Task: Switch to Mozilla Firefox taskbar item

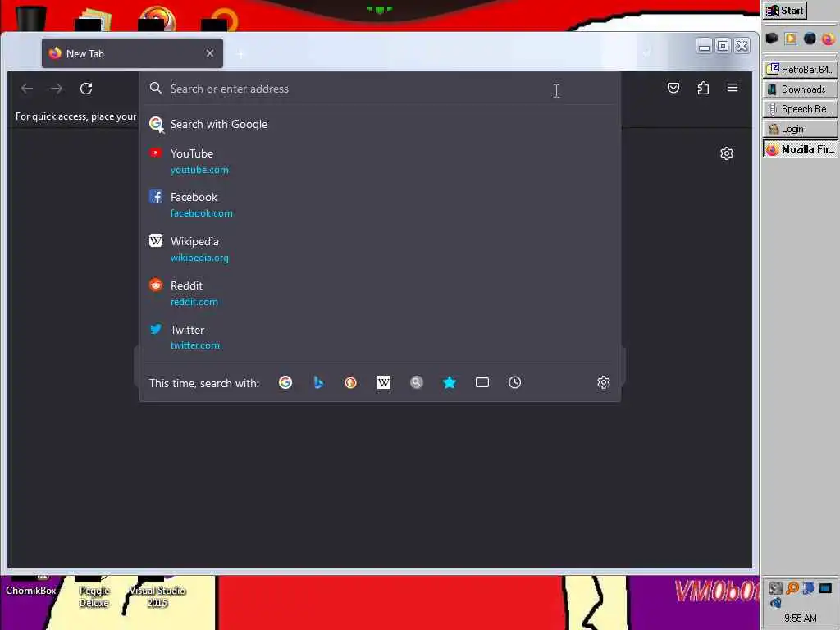Action: point(801,149)
